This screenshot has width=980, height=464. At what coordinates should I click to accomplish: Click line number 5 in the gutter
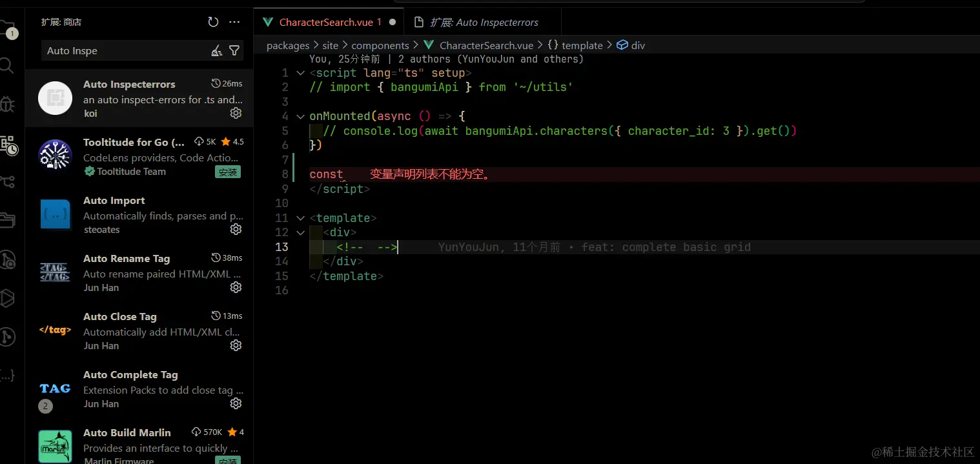tap(285, 131)
